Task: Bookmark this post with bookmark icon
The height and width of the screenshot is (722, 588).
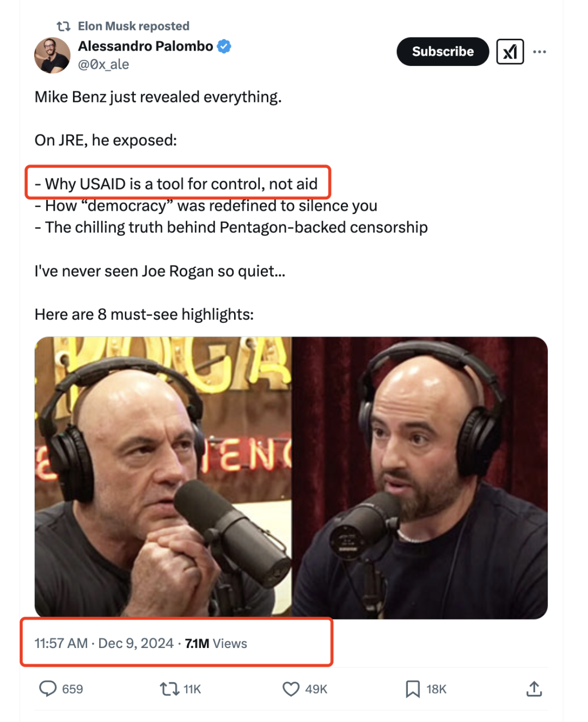Action: pyautogui.click(x=413, y=689)
